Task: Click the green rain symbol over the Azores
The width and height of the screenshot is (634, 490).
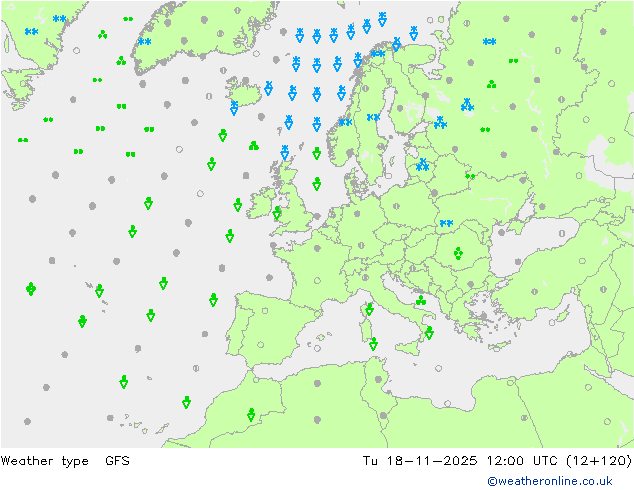Action: [99, 291]
